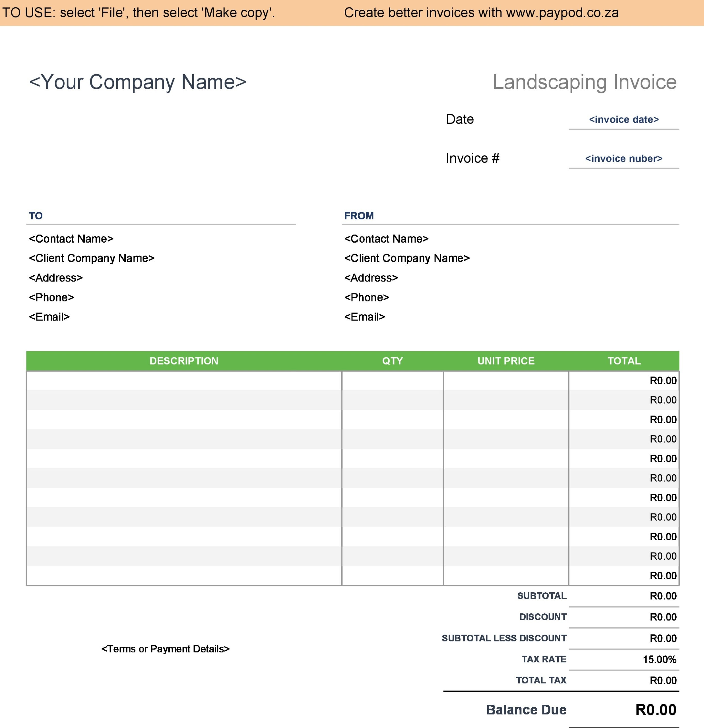The height and width of the screenshot is (728, 704).
Task: Select the QTY column header
Action: (x=392, y=361)
